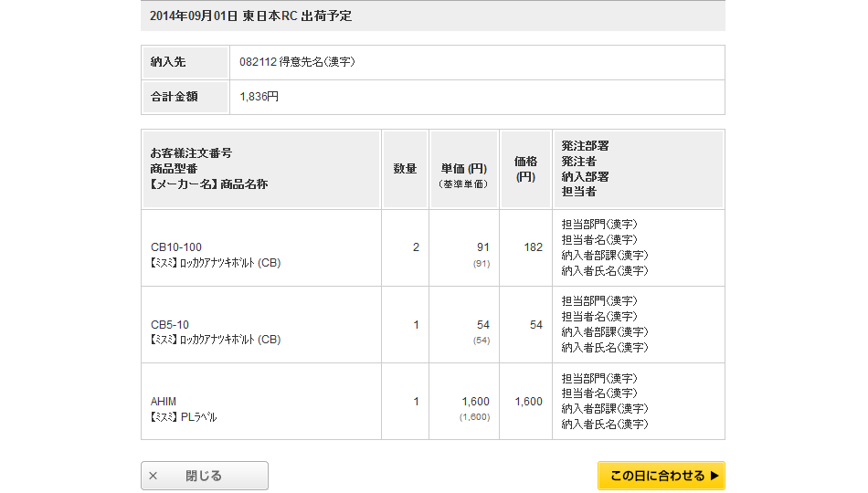Select the 東日本RC 出荷予定 date heading
The image size is (868, 493).
pos(250,16)
